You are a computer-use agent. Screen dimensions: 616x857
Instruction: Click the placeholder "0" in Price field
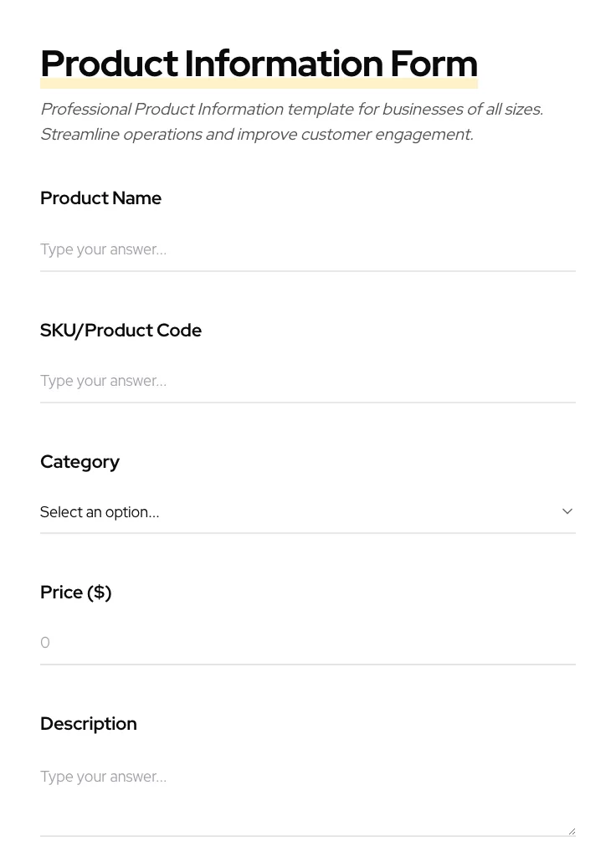[45, 643]
